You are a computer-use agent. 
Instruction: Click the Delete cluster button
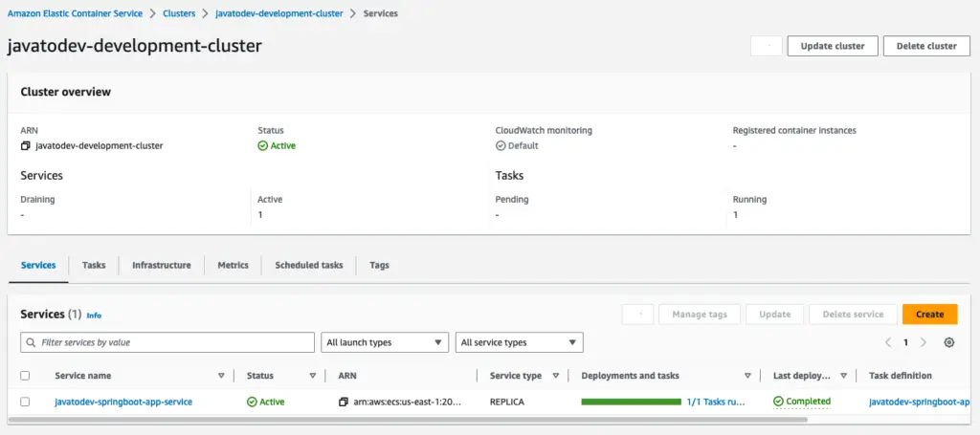tap(926, 46)
